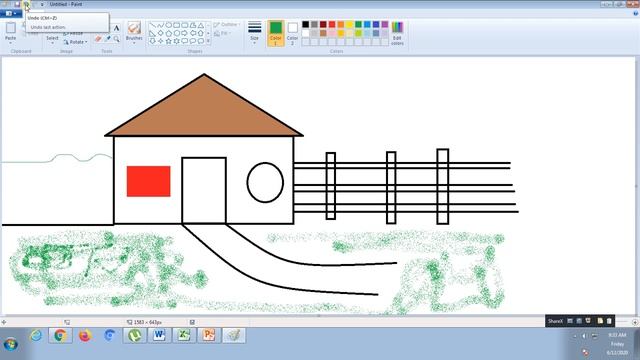Launch Google Chrome from the taskbar

coord(60,336)
